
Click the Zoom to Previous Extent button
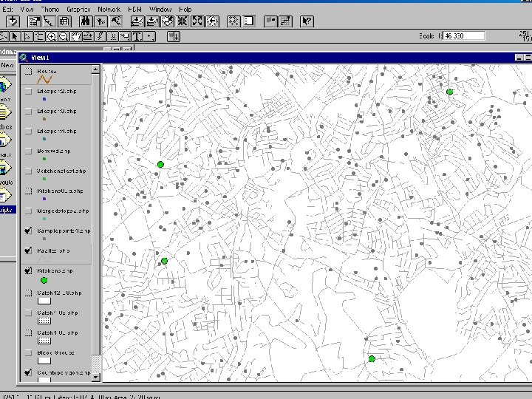pyautogui.click(x=212, y=21)
